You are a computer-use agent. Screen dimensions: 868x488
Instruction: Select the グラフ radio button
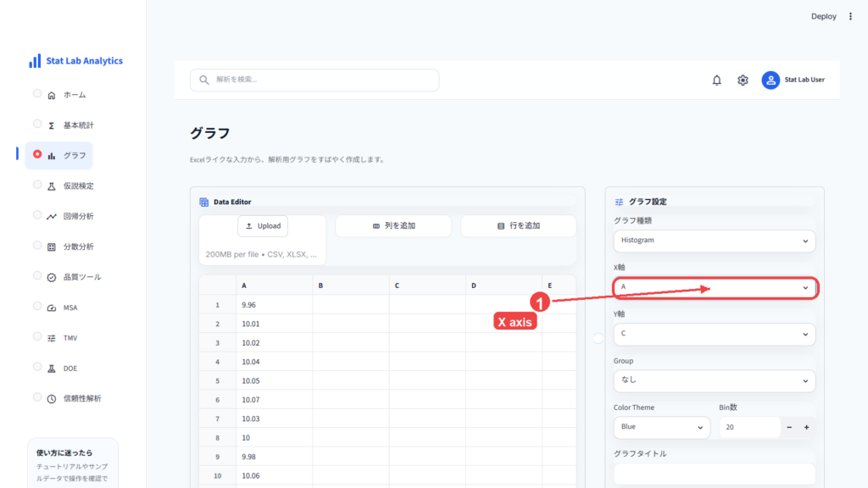point(37,154)
